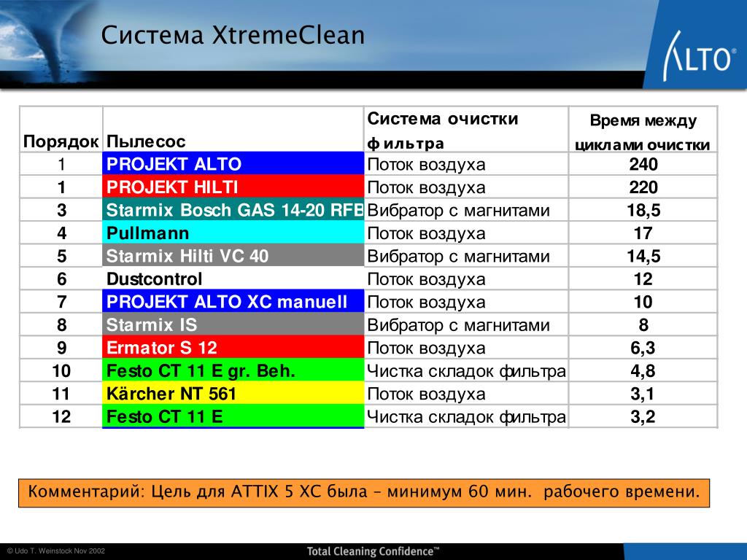The height and width of the screenshot is (560, 747).
Task: Click 'Поток воздуха' in the Dustcontrol row
Action: point(426,279)
